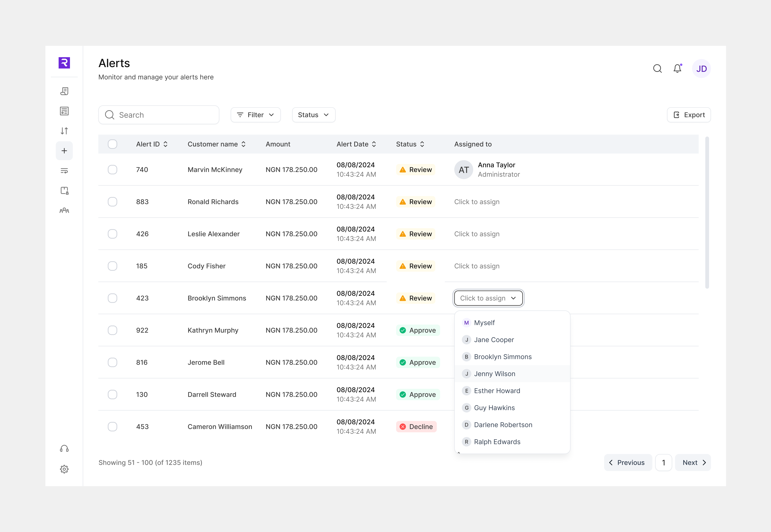The image size is (771, 532).
Task: Open the list report icon in sidebar
Action: (x=64, y=111)
